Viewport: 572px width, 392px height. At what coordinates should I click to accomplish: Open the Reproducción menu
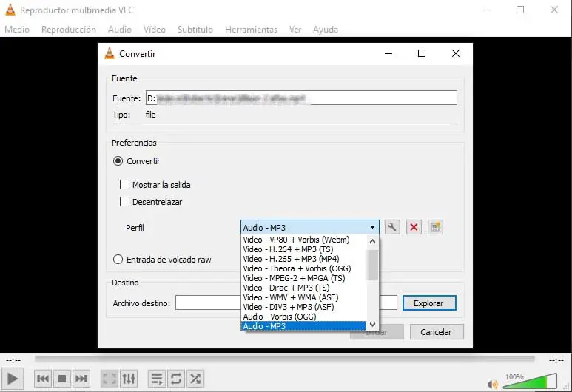pyautogui.click(x=69, y=29)
